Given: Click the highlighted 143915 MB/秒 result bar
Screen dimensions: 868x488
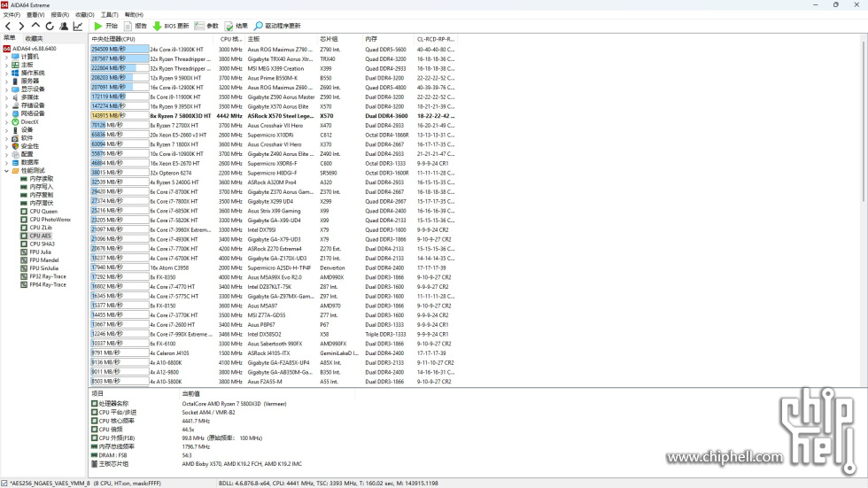Looking at the screenshot, I should pyautogui.click(x=120, y=116).
